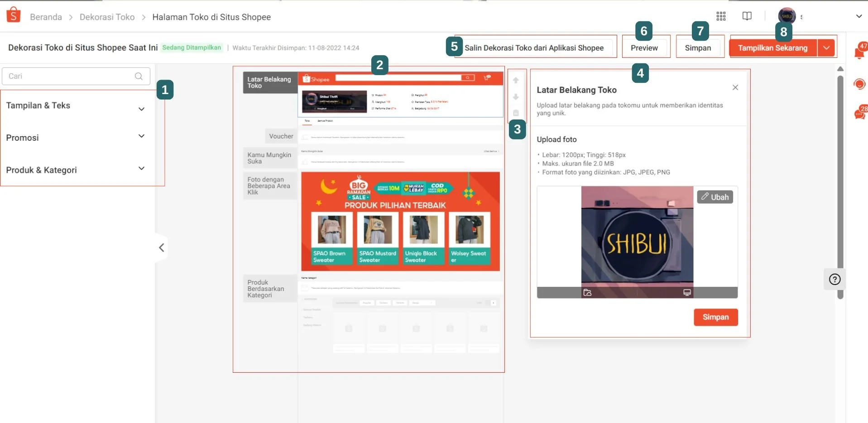
Task: Expand the Tampilan & Teks section
Action: click(x=142, y=109)
